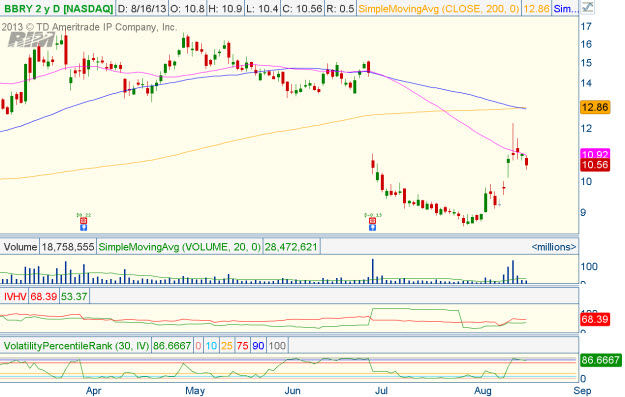Click the cyan 10 level label

coord(211,346)
